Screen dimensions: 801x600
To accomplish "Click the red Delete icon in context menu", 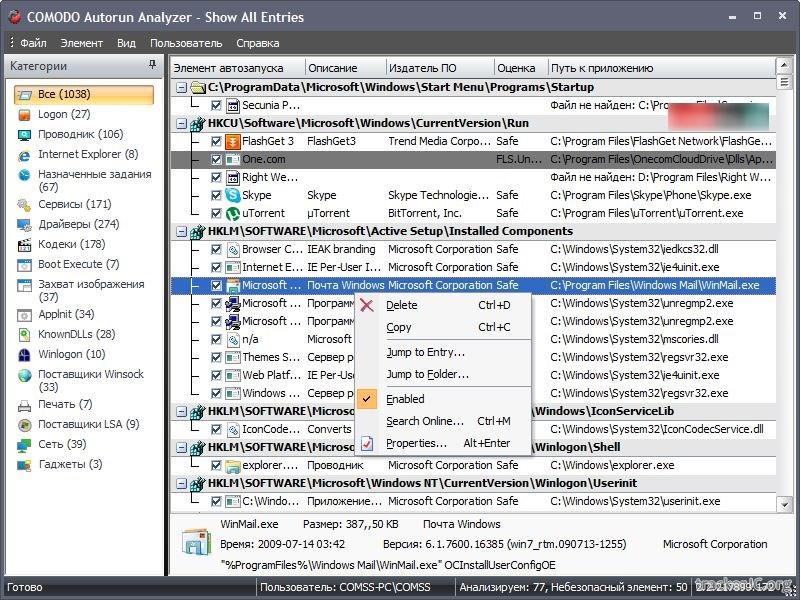I will 367,305.
